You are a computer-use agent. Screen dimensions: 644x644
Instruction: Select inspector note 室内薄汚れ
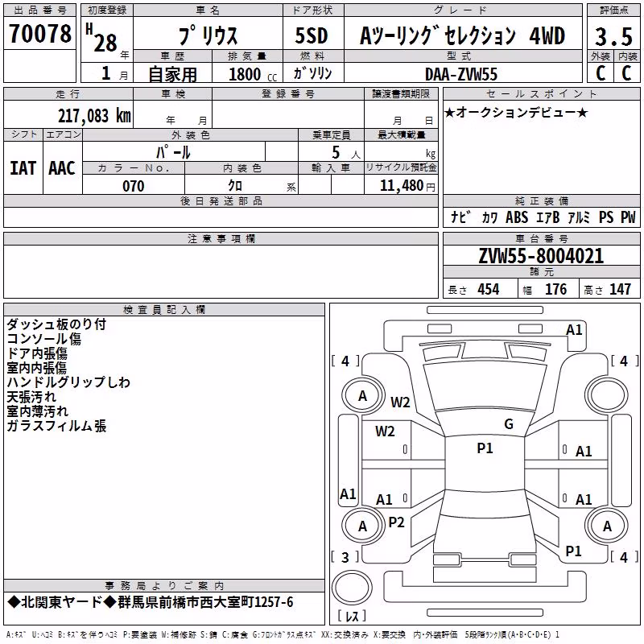click(x=37, y=411)
